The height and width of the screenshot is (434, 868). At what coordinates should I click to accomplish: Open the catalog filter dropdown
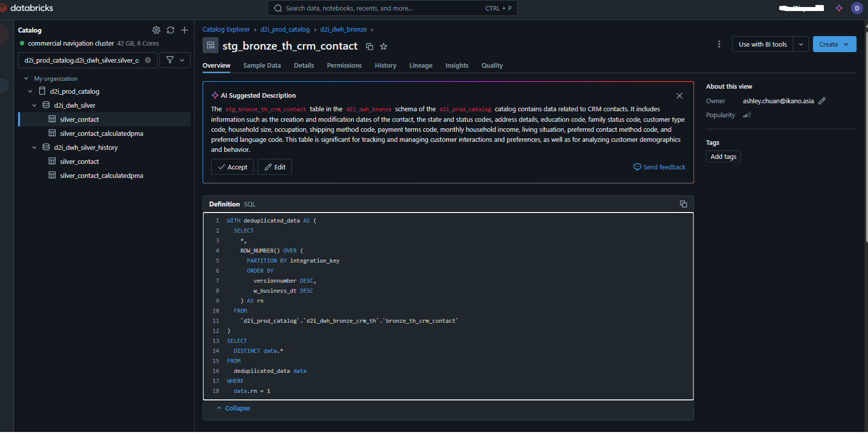[x=175, y=60]
